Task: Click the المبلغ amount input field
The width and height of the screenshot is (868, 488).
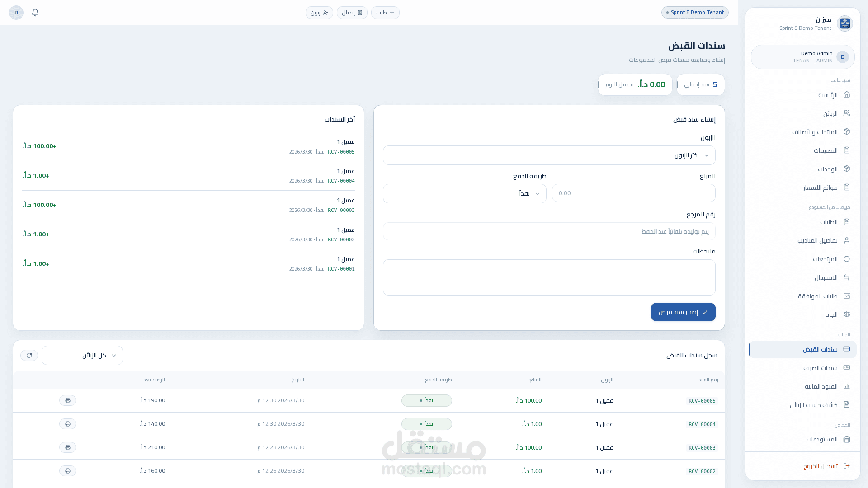Action: click(x=633, y=193)
